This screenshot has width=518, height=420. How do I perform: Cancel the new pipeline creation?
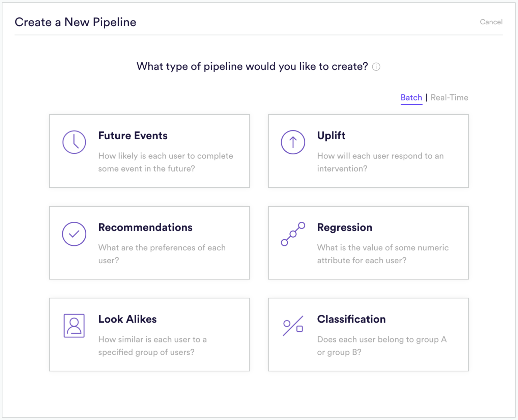(x=491, y=22)
